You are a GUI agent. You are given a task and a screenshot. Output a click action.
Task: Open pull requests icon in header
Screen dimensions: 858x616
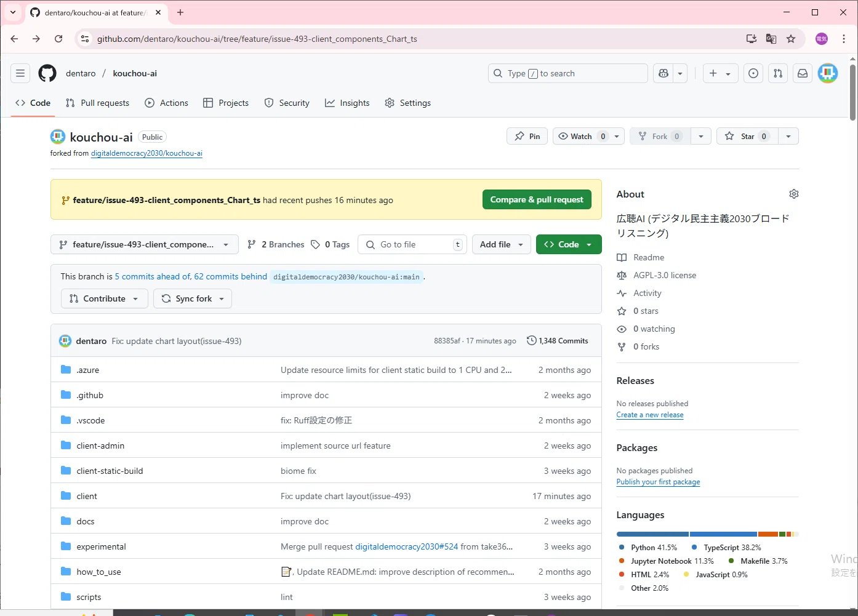778,73
